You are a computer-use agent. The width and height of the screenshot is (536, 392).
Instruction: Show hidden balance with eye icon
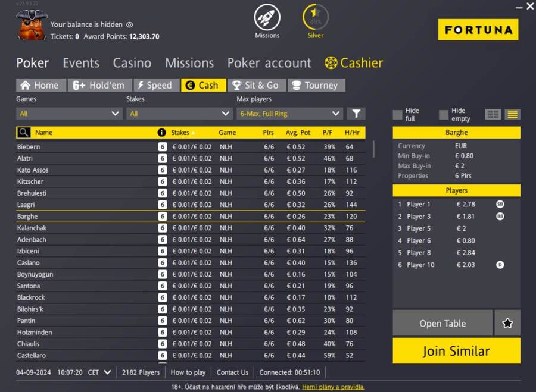point(130,25)
